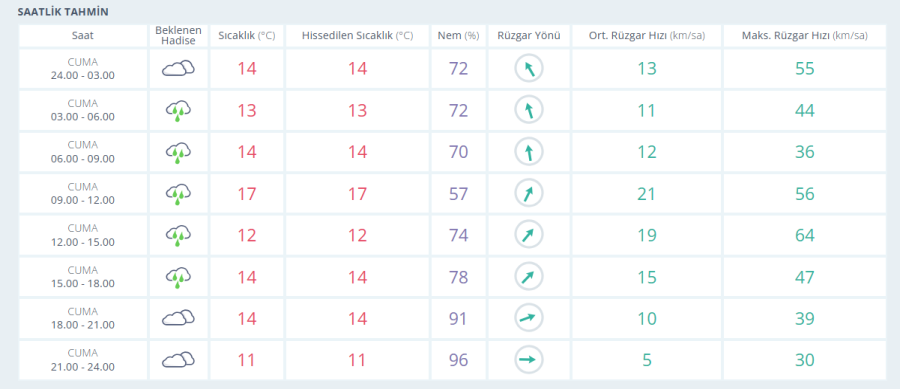
Task: Click the Nem (%) column header
Action: click(x=458, y=36)
